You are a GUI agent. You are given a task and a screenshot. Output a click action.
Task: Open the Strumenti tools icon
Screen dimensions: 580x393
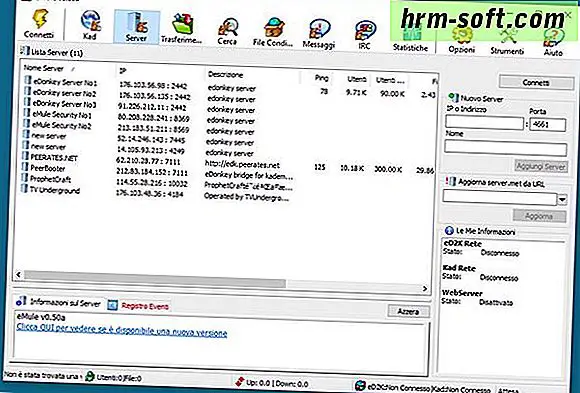pyautogui.click(x=508, y=37)
